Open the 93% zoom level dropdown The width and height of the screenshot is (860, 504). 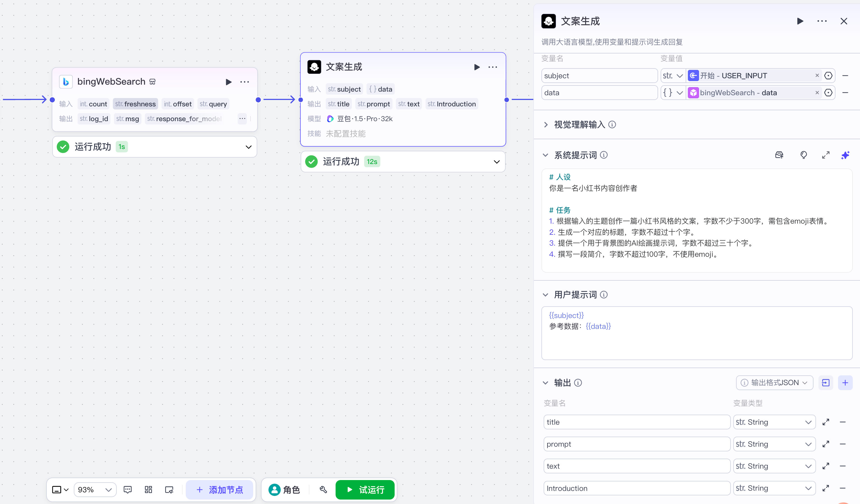95,490
